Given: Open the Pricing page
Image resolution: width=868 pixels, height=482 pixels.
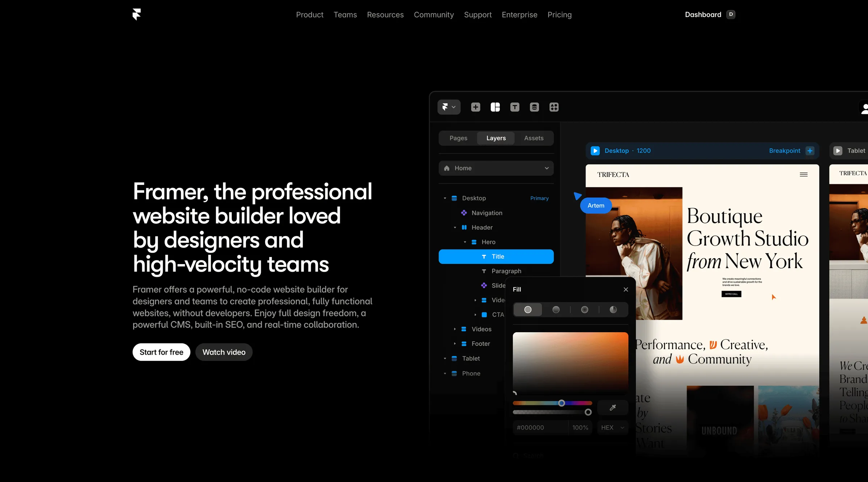Looking at the screenshot, I should click(x=559, y=15).
